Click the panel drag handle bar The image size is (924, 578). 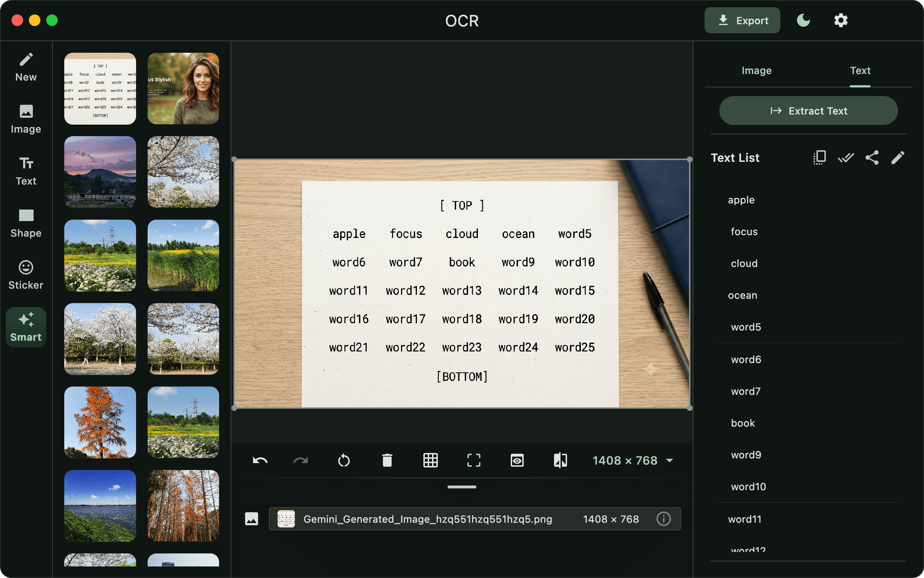tap(462, 487)
